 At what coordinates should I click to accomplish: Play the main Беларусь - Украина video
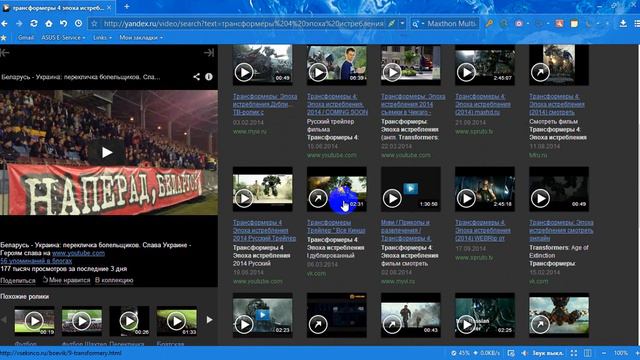click(x=107, y=152)
